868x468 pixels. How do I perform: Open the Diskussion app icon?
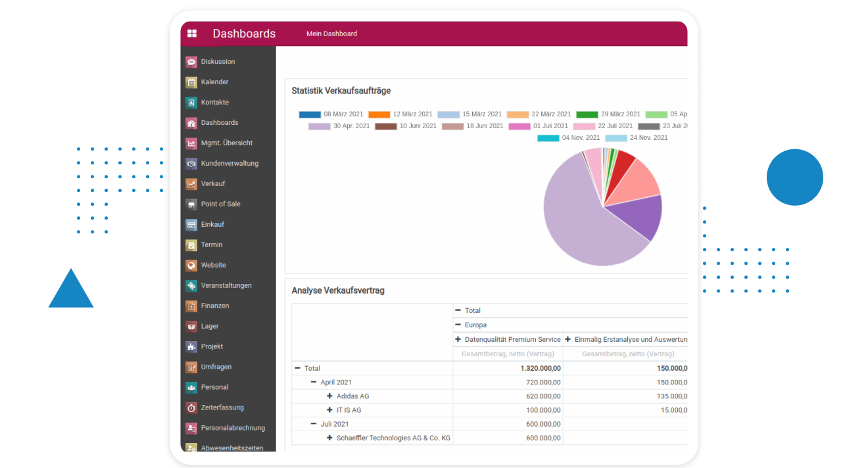point(191,62)
